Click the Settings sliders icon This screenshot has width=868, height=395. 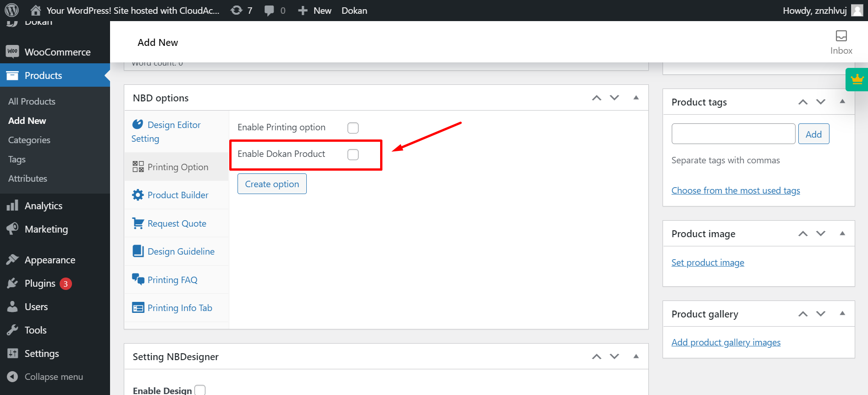click(x=12, y=353)
